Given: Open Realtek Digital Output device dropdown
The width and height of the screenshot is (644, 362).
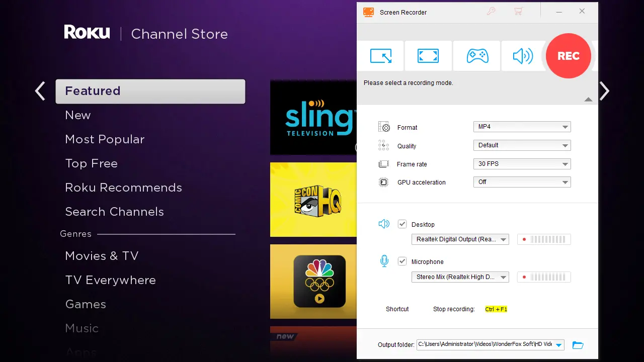Looking at the screenshot, I should [x=460, y=239].
